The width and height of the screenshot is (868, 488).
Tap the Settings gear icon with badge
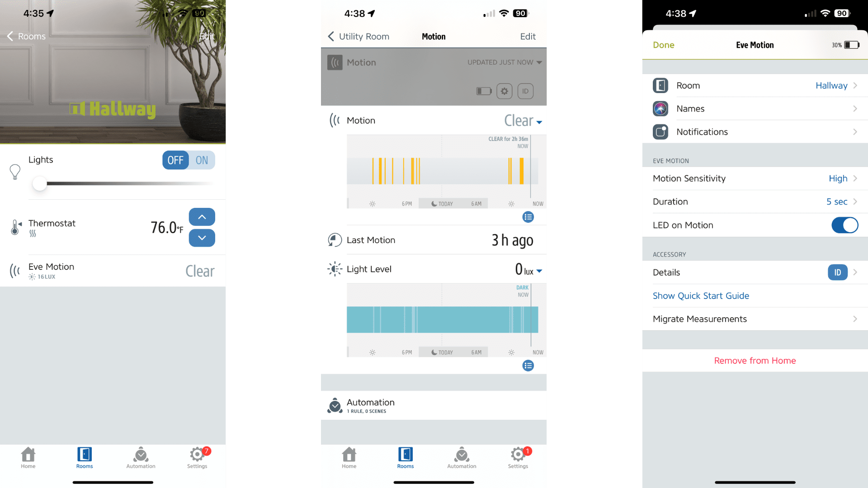[197, 454]
